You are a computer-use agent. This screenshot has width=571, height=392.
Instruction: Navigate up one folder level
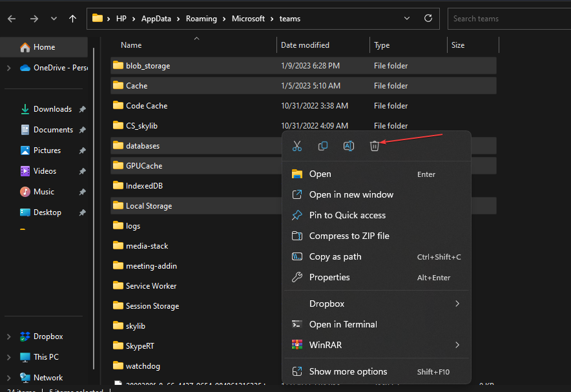[72, 19]
